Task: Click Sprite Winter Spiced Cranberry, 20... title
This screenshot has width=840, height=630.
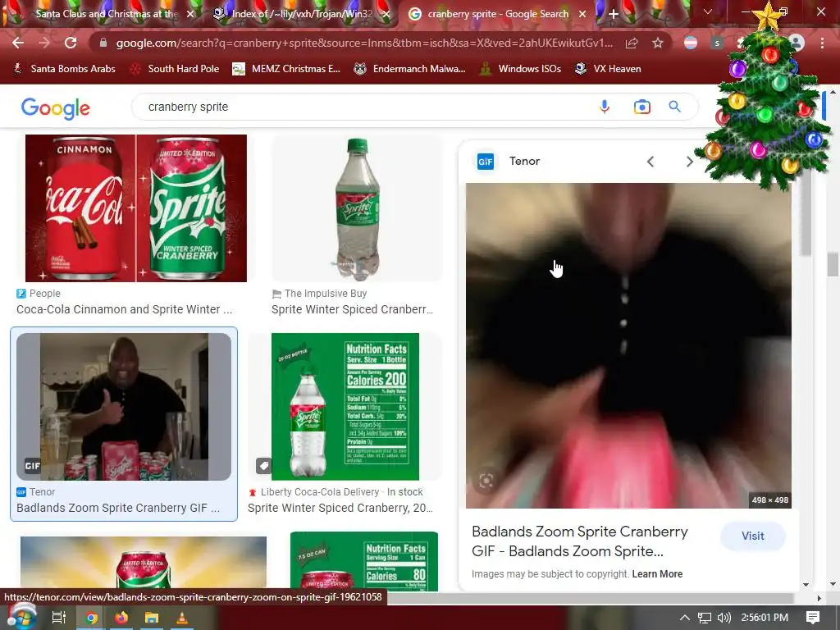Action: (340, 508)
